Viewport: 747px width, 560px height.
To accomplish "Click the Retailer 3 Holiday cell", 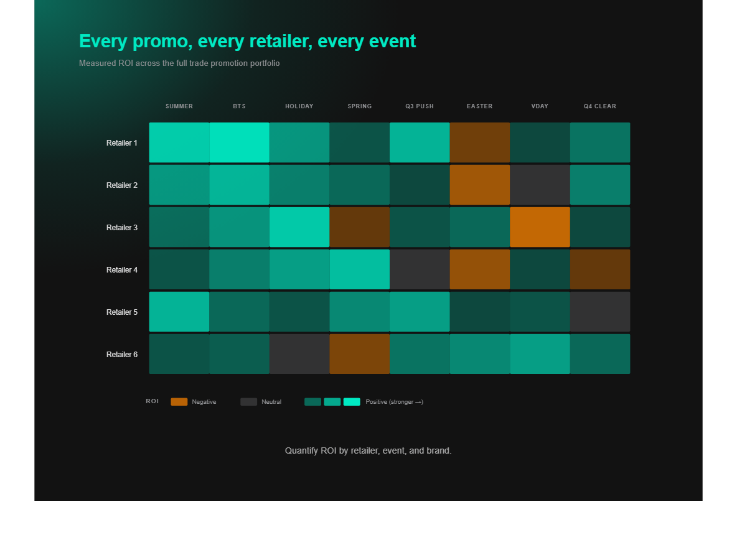I will [x=299, y=227].
